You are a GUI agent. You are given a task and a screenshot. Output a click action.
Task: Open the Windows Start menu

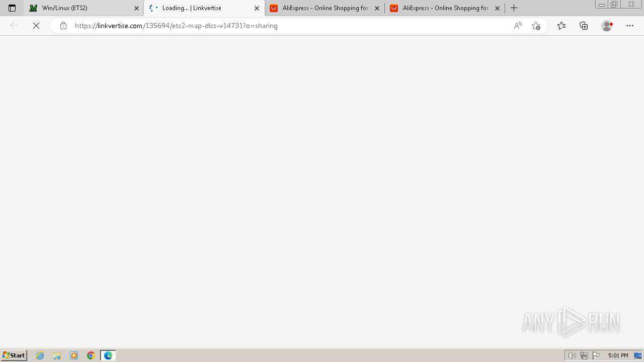(x=14, y=355)
